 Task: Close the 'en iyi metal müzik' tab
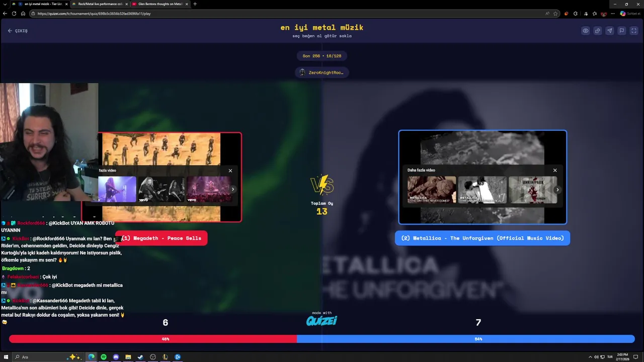tap(66, 4)
